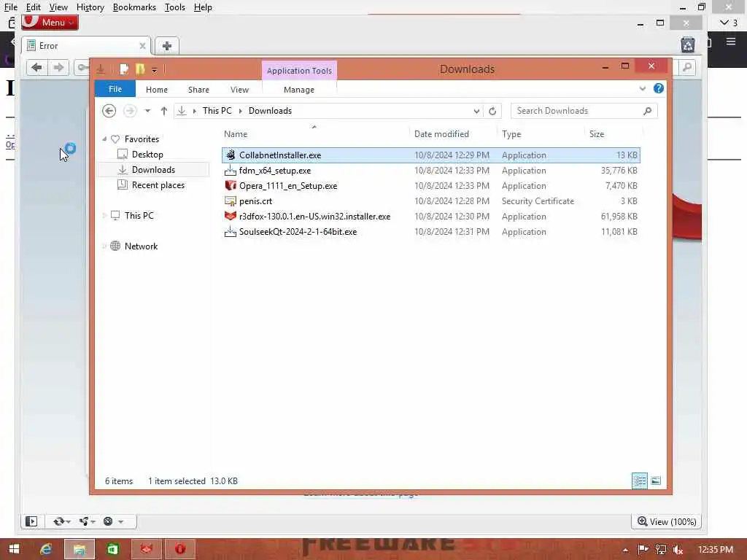The width and height of the screenshot is (747, 560).
Task: Expand the address bar history dropdown
Action: pos(476,111)
